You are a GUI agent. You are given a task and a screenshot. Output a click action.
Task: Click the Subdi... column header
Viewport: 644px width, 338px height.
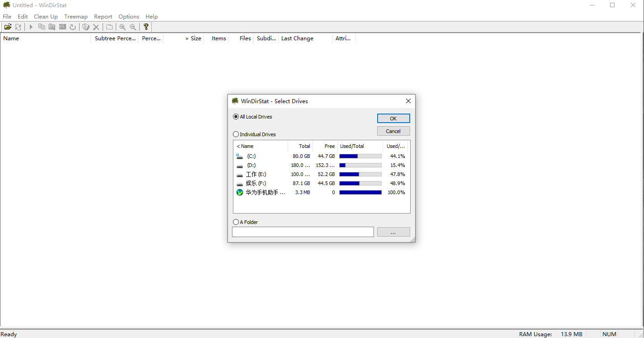[x=266, y=38]
